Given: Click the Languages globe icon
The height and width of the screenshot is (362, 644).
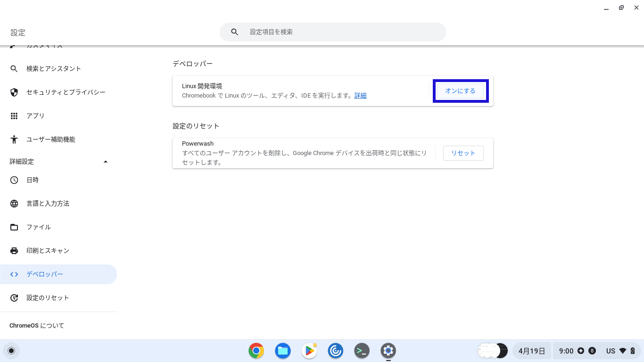Looking at the screenshot, I should 14,204.
